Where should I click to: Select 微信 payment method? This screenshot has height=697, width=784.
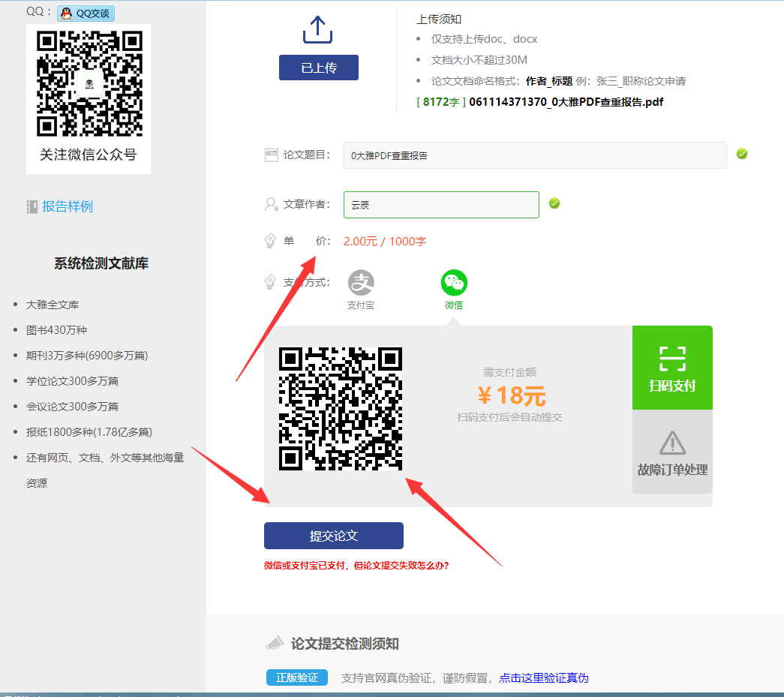click(x=454, y=290)
